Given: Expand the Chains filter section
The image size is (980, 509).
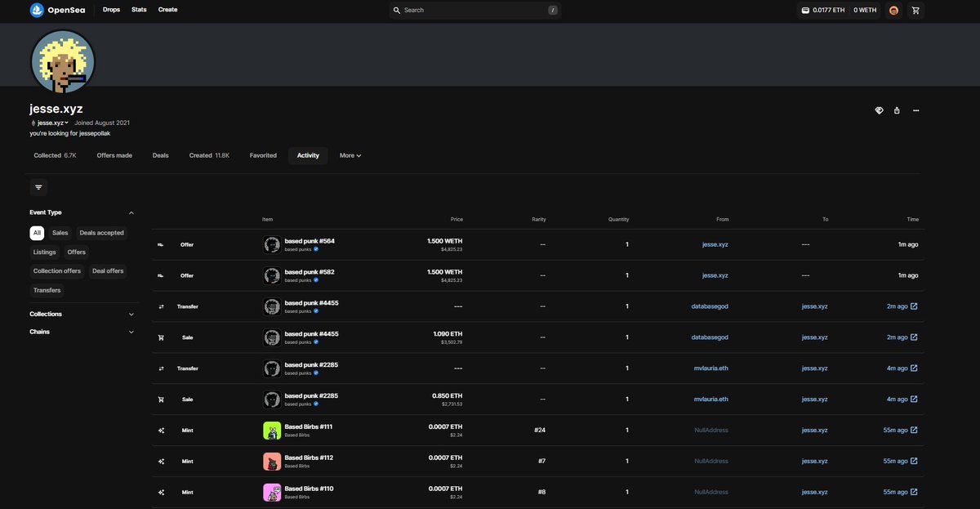Looking at the screenshot, I should point(82,332).
